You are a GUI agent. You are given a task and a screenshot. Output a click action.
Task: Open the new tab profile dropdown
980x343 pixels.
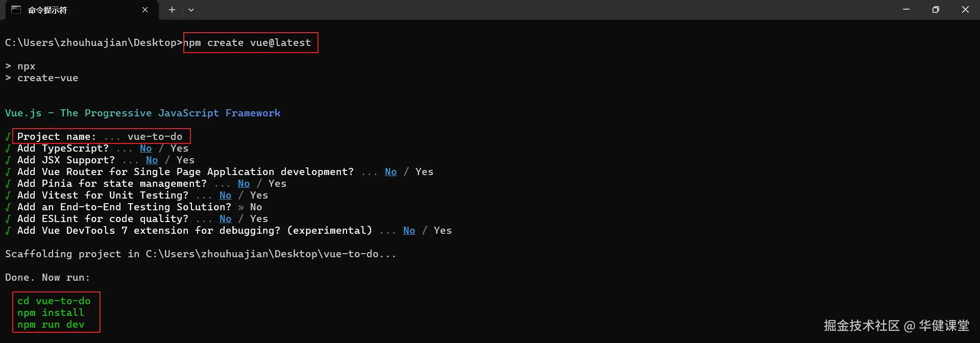click(x=191, y=10)
